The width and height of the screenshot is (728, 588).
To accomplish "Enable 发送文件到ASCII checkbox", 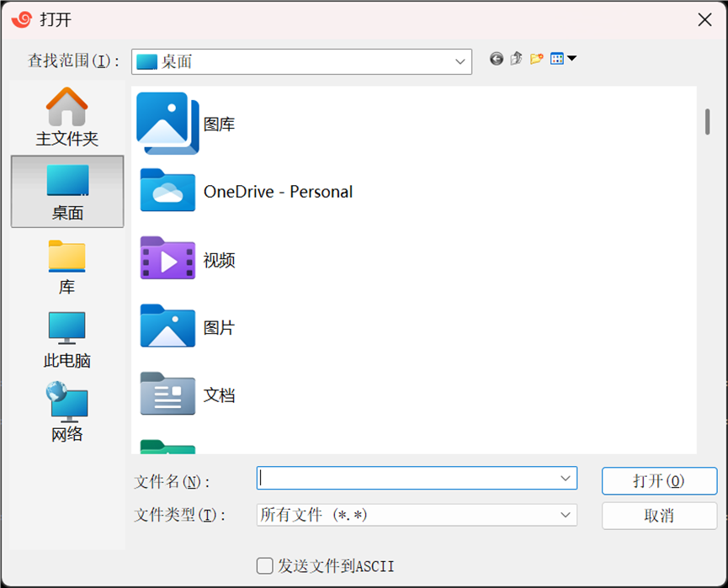I will (x=264, y=566).
